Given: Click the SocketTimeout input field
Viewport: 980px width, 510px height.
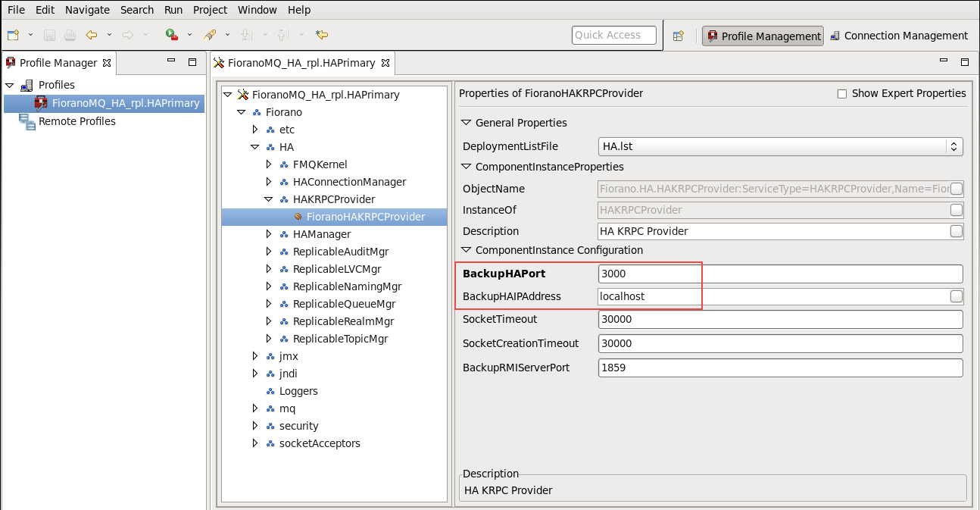Looking at the screenshot, I should click(x=780, y=319).
